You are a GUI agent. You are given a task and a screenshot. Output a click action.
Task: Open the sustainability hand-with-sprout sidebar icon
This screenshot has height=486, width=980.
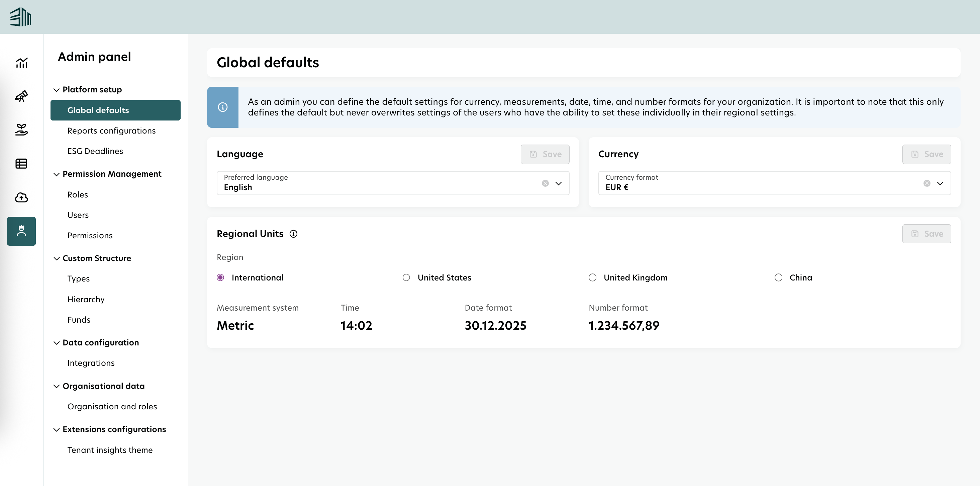point(21,130)
